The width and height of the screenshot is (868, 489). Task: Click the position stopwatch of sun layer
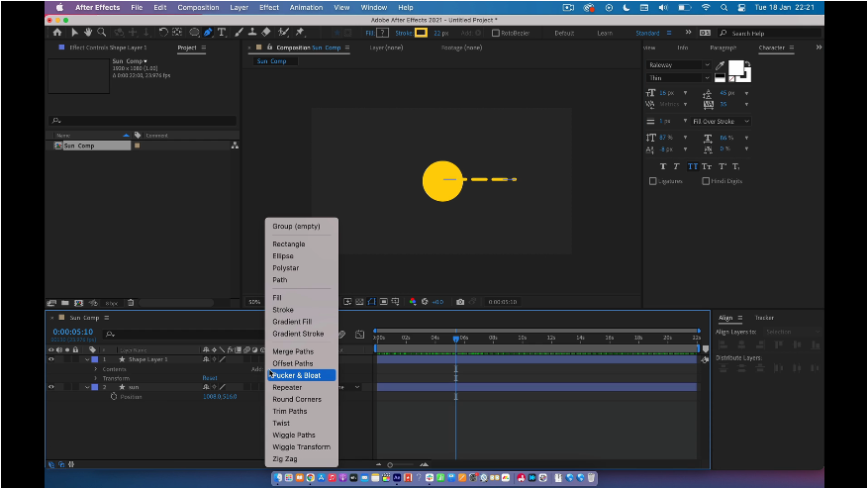[114, 397]
